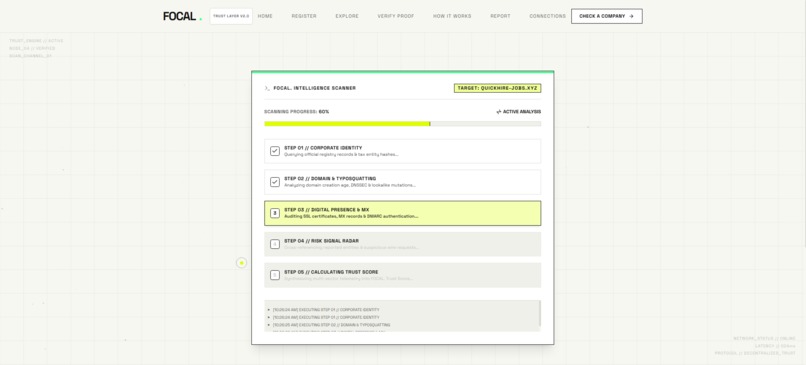Select the Step 04 // Risk Signal Radar title

[x=321, y=241]
